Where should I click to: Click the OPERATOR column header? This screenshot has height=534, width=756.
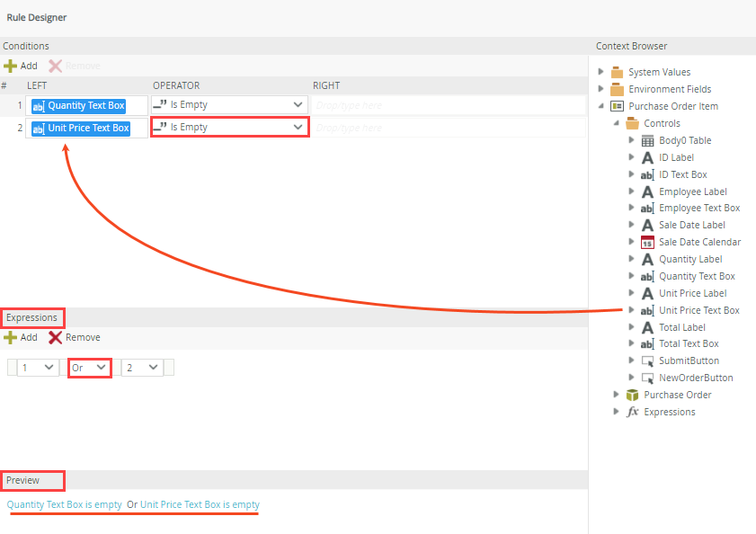(176, 85)
